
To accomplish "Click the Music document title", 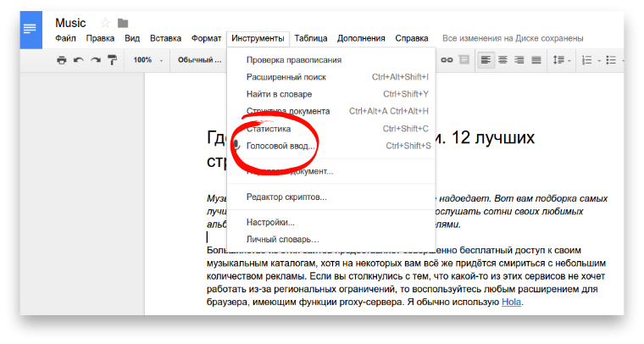I will tap(70, 23).
